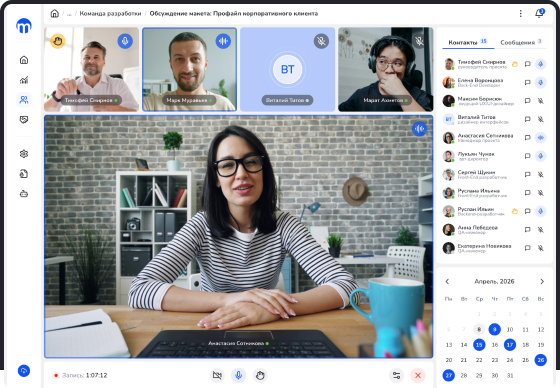Click the raised hand badge on Тимофей Смирнов's video
This screenshot has height=388, width=560.
coord(58,41)
